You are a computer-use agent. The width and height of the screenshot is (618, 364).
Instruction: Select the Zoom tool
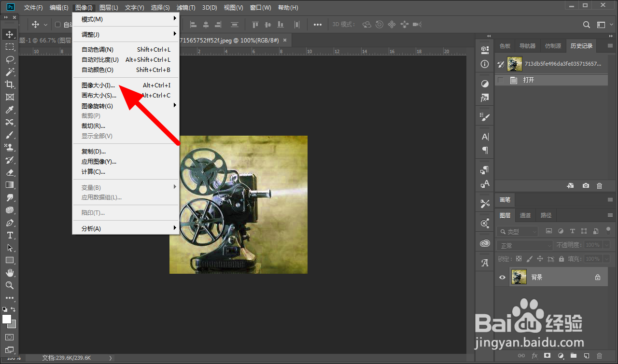[10, 285]
